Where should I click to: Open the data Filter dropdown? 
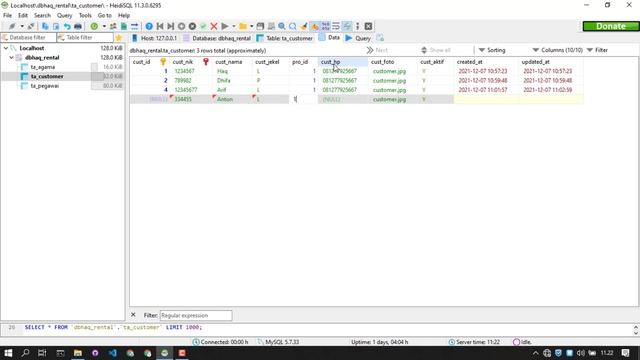[x=597, y=50]
